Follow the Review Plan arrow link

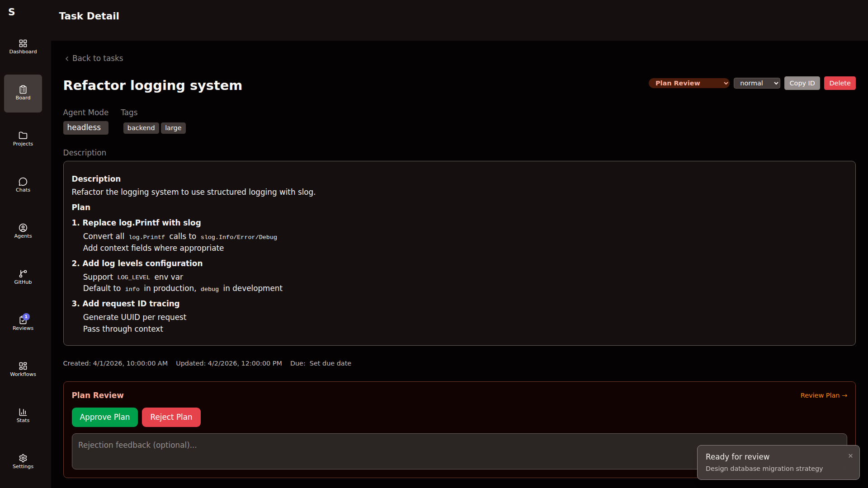click(x=823, y=395)
